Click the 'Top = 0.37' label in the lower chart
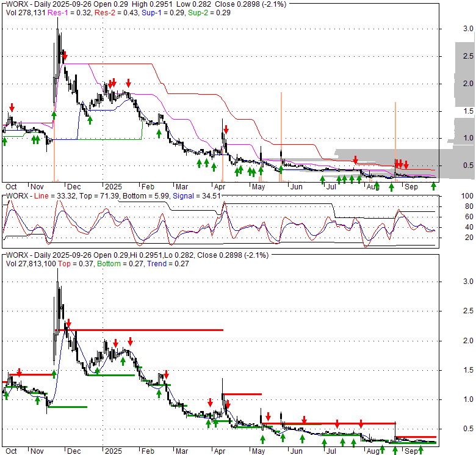Image resolution: width=476 pixels, height=455 pixels. [76, 264]
